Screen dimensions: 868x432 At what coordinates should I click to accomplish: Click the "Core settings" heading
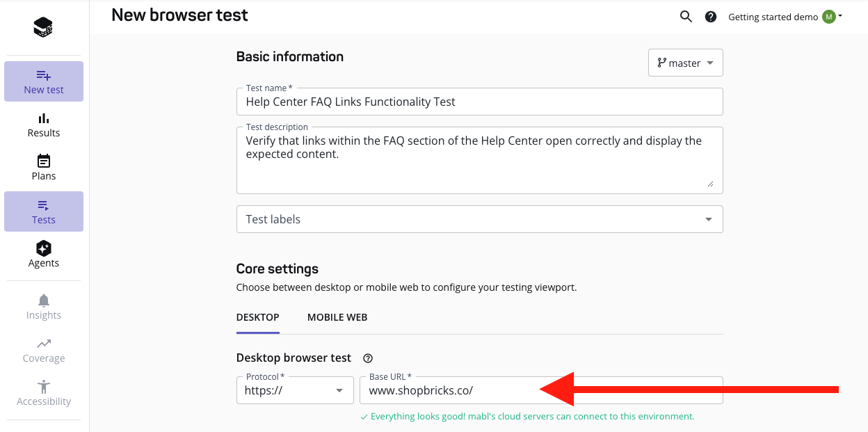(x=278, y=269)
